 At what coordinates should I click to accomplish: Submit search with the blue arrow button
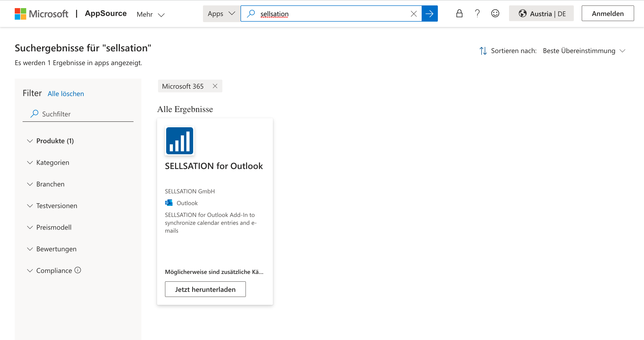pos(429,14)
